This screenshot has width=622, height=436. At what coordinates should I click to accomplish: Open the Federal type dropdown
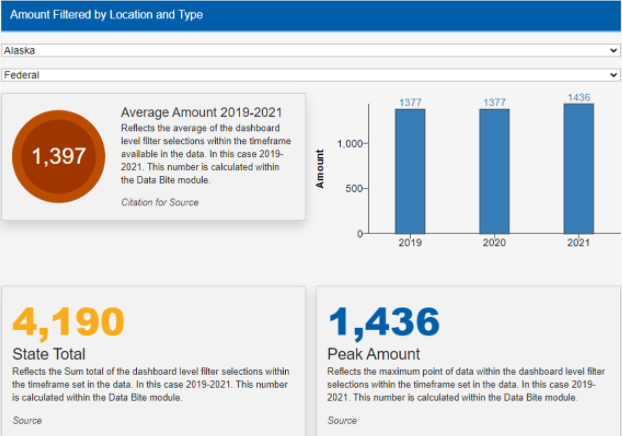[310, 75]
